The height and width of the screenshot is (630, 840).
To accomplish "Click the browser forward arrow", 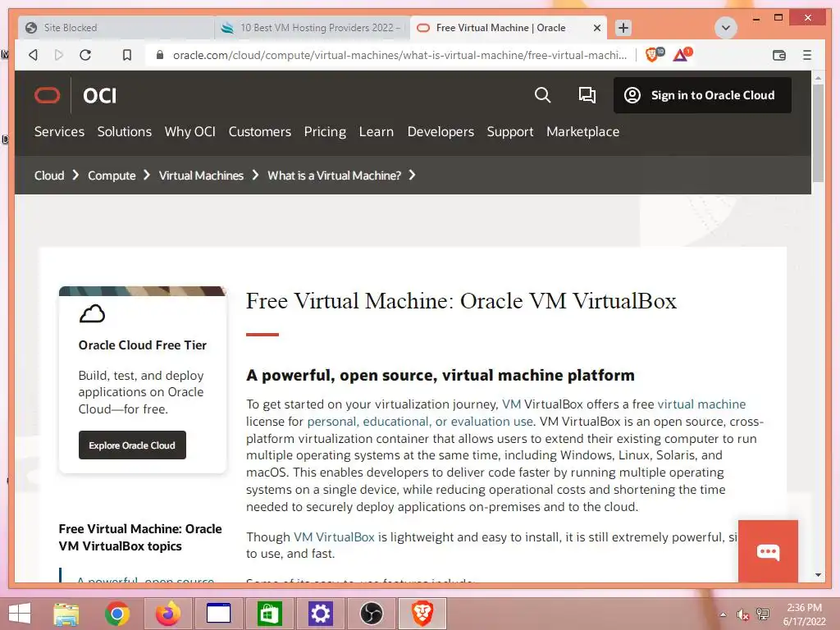I will pos(59,55).
